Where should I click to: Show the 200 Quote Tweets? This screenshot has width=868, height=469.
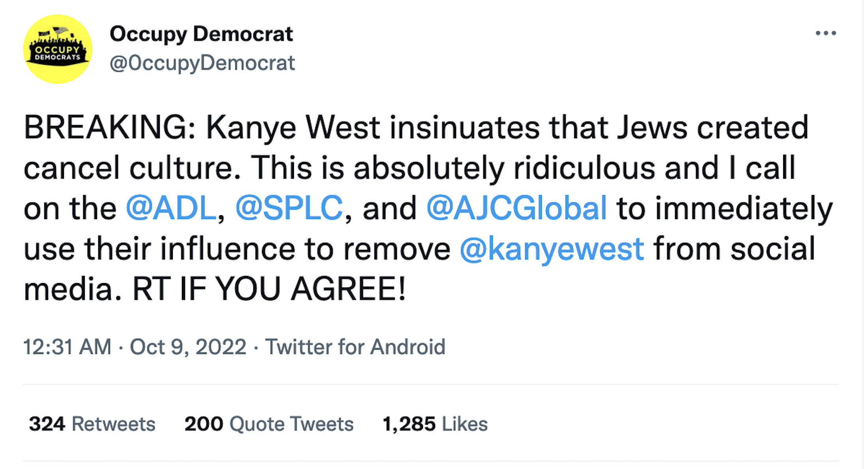click(x=269, y=424)
